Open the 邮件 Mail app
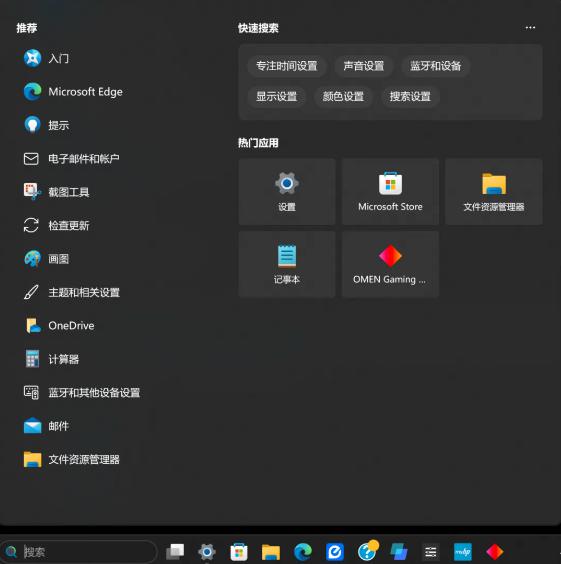 [46, 426]
